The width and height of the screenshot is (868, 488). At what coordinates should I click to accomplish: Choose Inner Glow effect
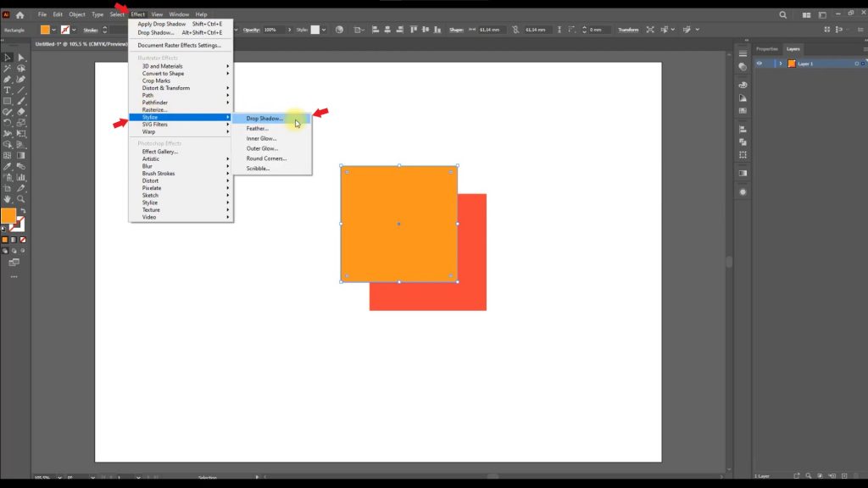[x=270, y=138]
